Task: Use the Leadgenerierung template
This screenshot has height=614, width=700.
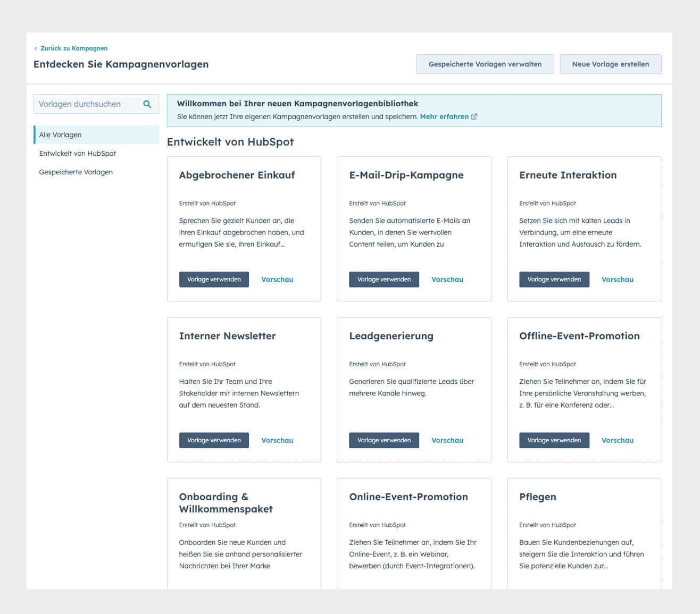Action: tap(384, 440)
